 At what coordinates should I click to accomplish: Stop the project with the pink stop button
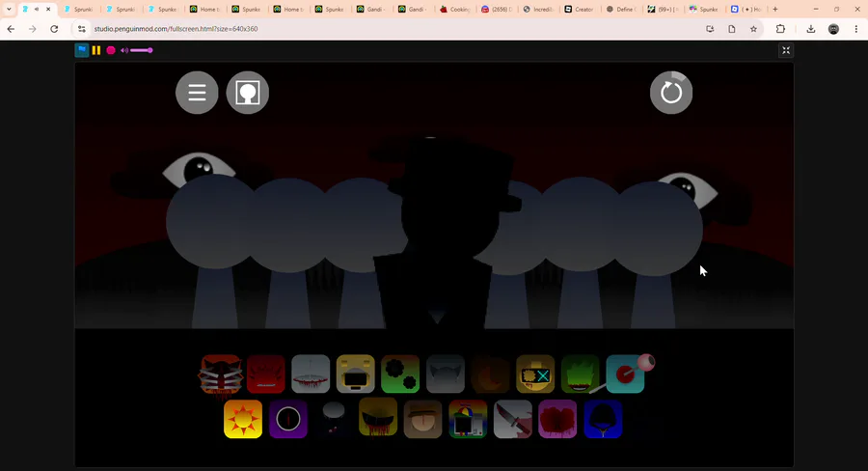(x=111, y=50)
